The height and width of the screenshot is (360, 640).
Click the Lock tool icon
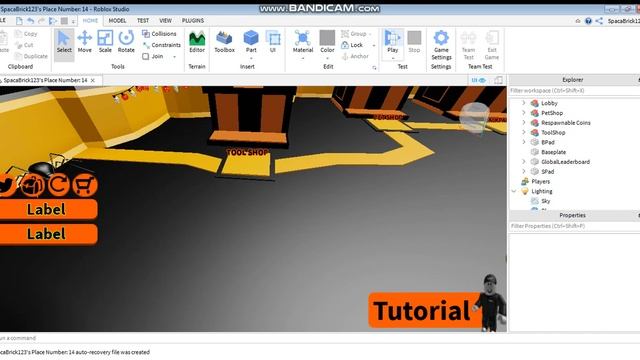(x=345, y=45)
